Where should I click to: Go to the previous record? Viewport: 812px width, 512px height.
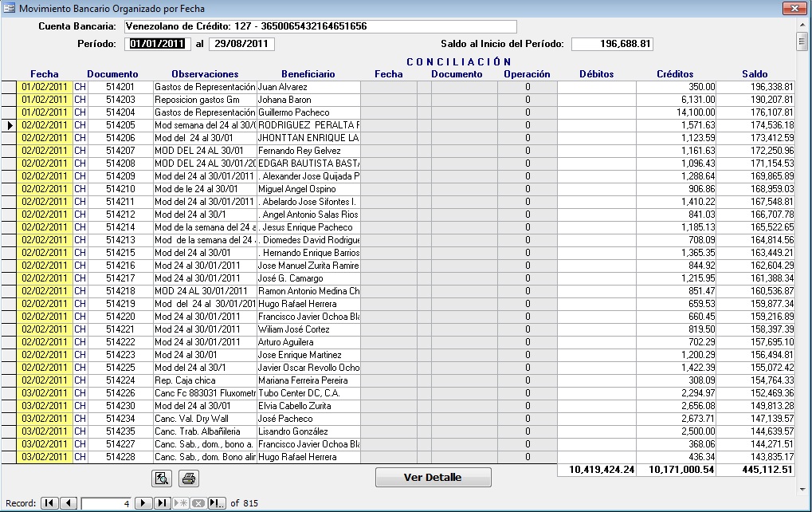click(69, 502)
